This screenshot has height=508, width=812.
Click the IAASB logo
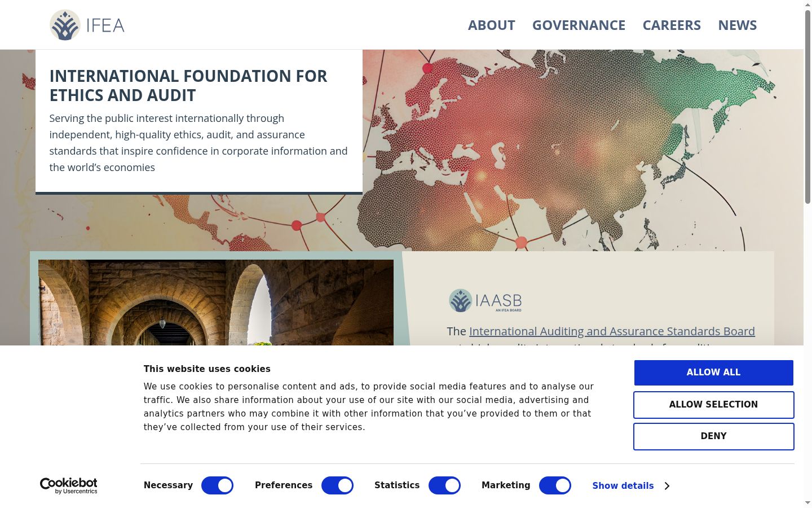[486, 300]
